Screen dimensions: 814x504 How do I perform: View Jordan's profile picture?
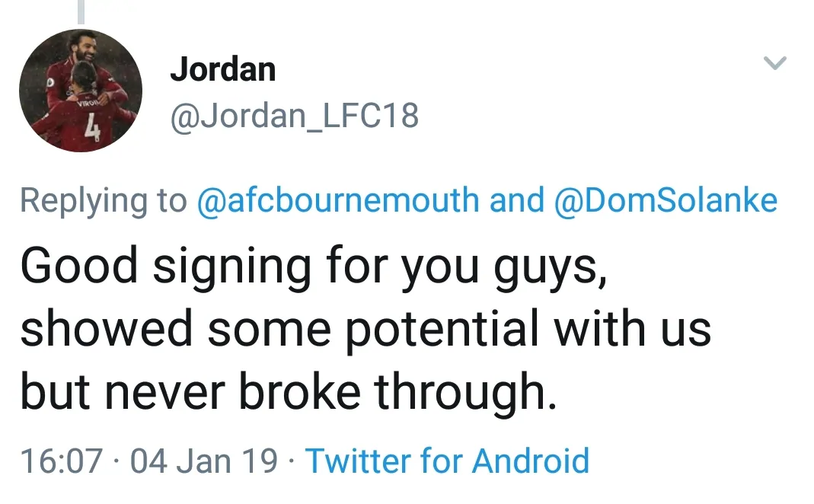point(81,91)
